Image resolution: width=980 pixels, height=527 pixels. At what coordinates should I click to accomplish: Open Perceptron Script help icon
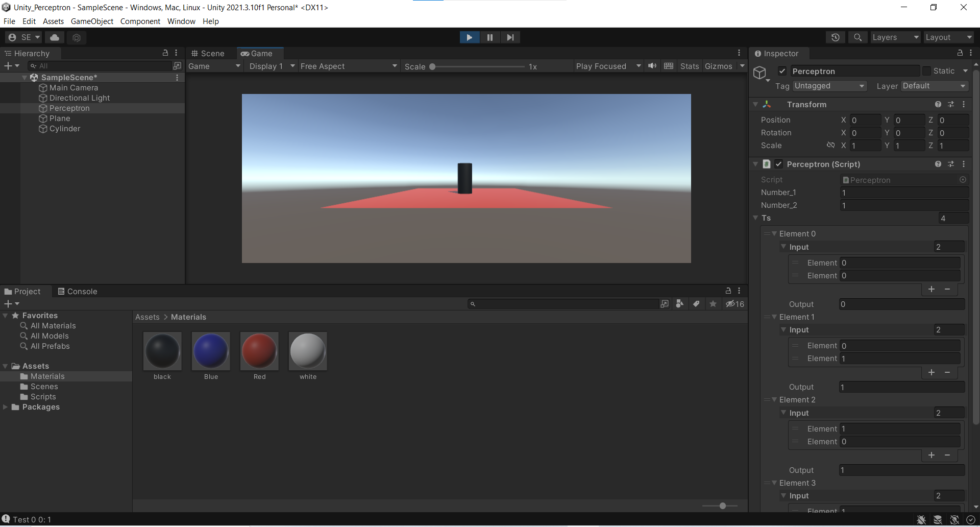[938, 164]
